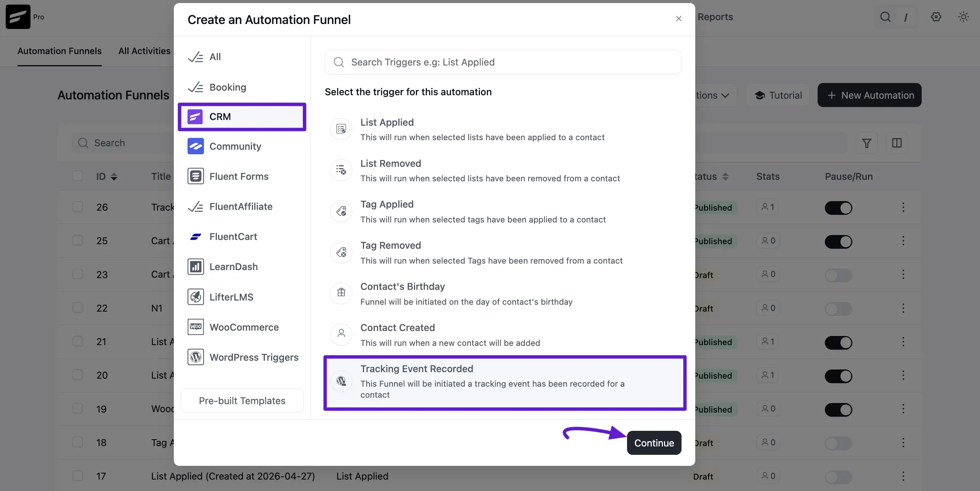Click the Continue button

[x=654, y=443]
